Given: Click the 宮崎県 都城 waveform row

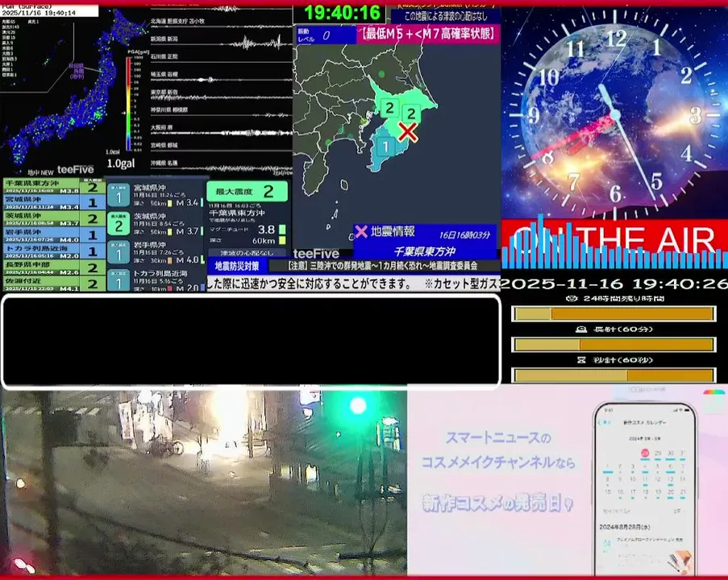Looking at the screenshot, I should 221,147.
